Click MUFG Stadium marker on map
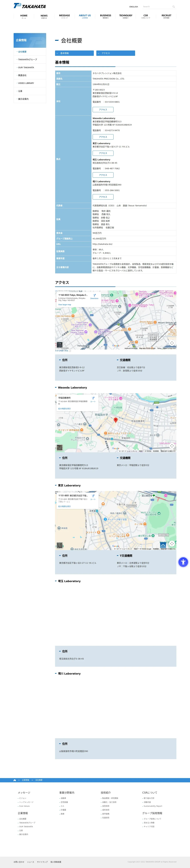 tap(159, 514)
